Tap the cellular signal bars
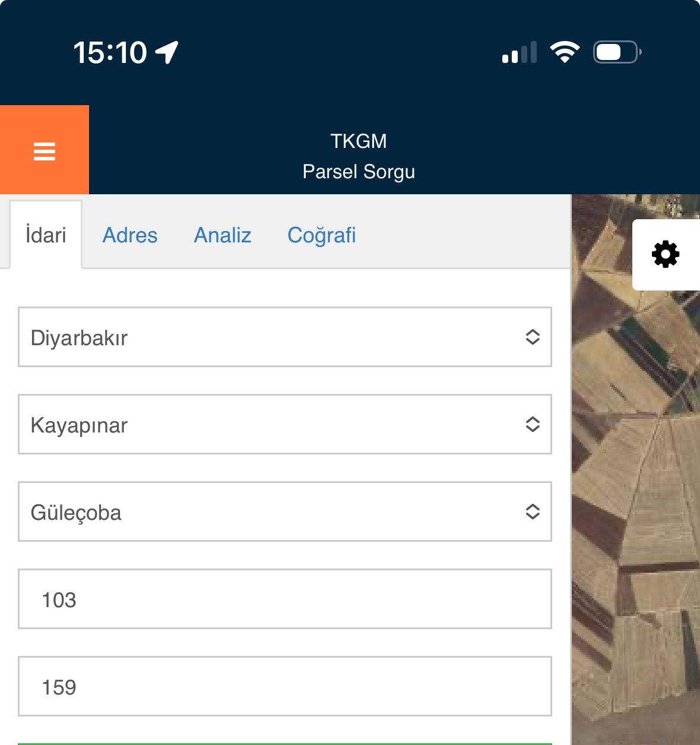This screenshot has width=700, height=745. pyautogui.click(x=520, y=52)
